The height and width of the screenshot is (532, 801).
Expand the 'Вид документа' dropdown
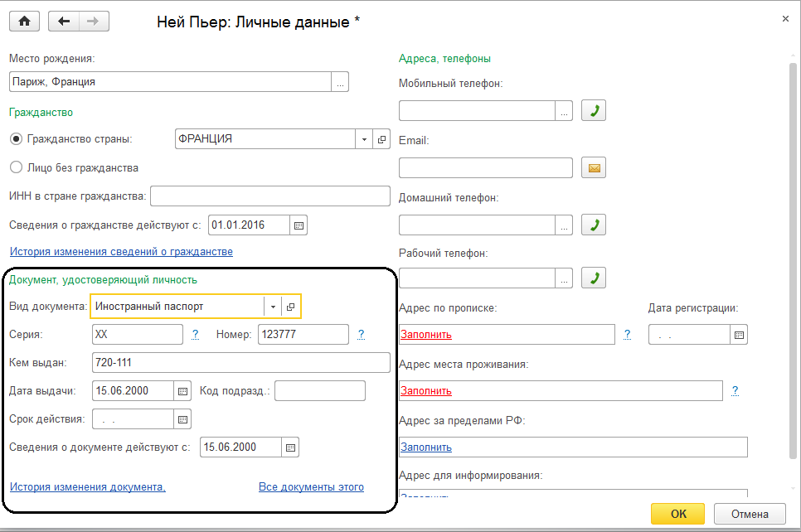tap(273, 307)
